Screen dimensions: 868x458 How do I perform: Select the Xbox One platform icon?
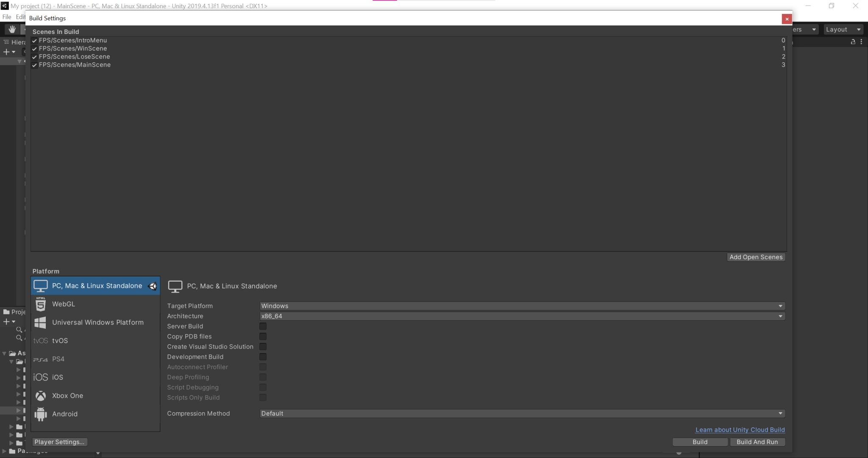click(41, 395)
